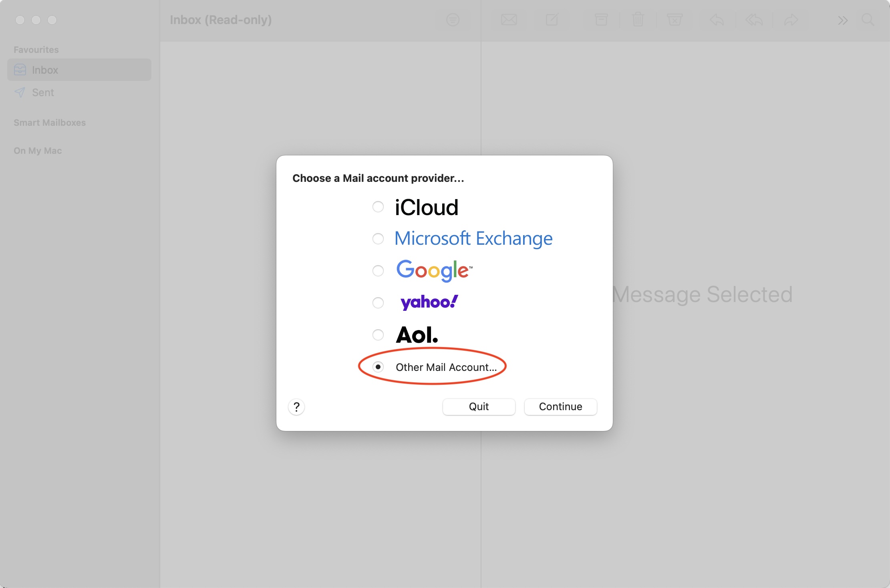Viewport: 890px width, 588px height.
Task: Open the Sent mailbox in sidebar
Action: [79, 93]
